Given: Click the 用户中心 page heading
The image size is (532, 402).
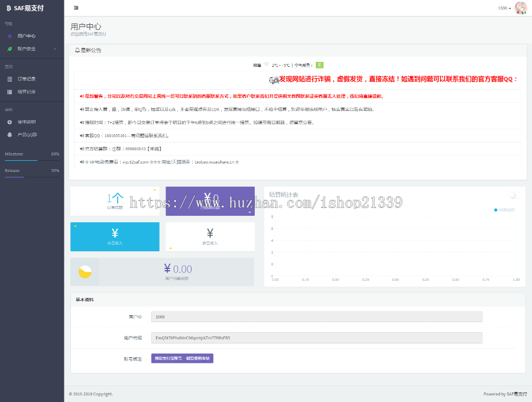Looking at the screenshot, I should (x=86, y=27).
